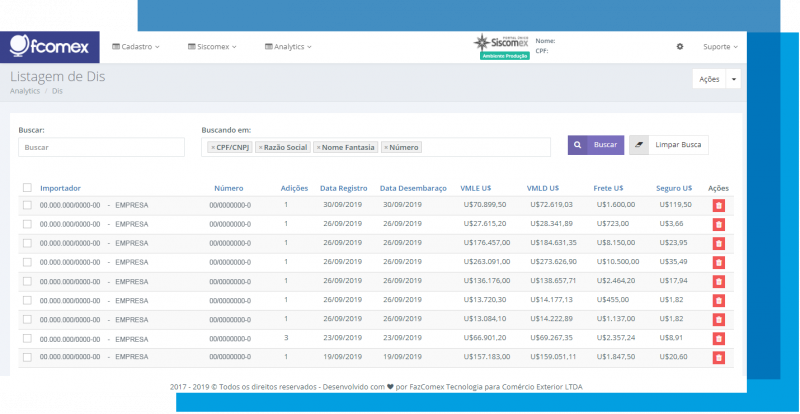
Task: Click the Ambiente Produção badge
Action: pos(505,56)
